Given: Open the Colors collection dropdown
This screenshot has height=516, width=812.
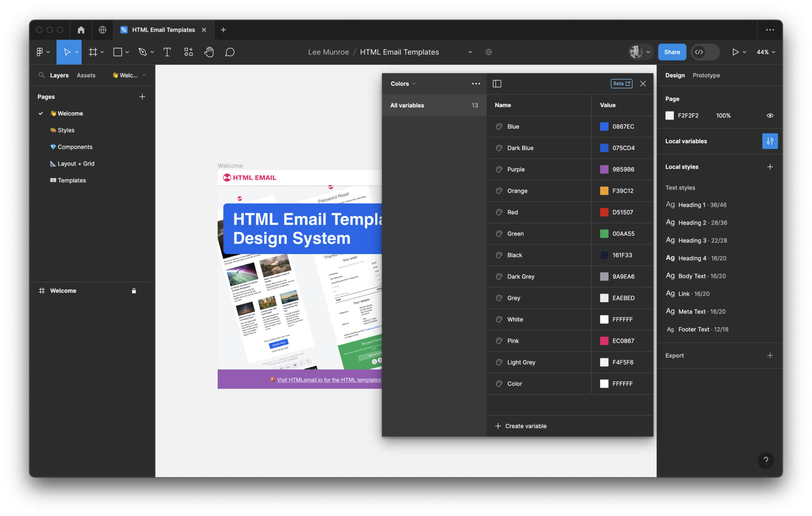Looking at the screenshot, I should point(403,84).
